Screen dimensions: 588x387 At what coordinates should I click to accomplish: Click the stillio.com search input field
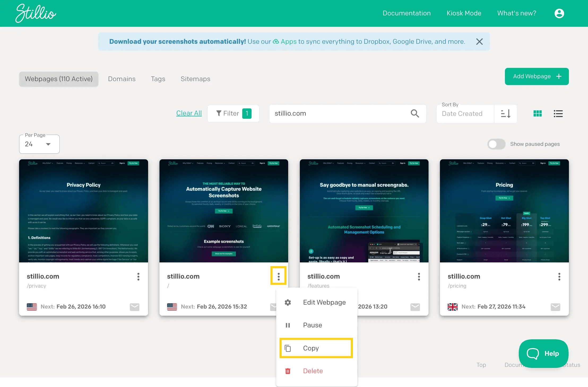(340, 113)
